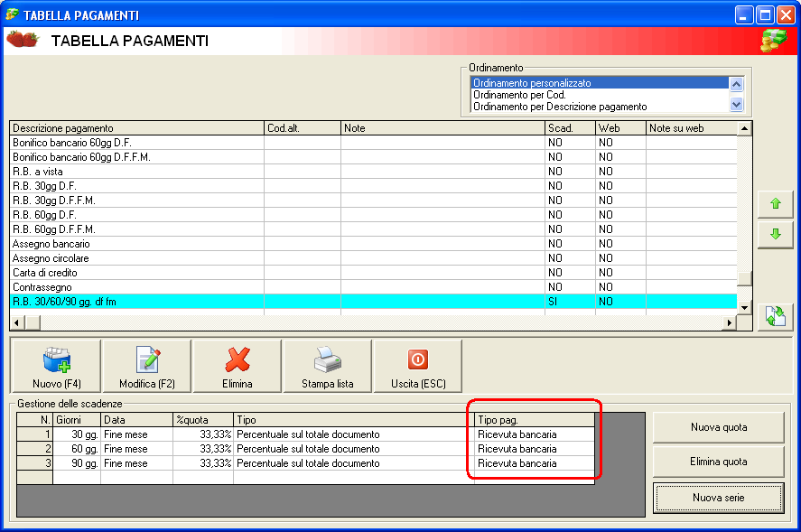Click payment table vertical scroll down arrow

pos(744,308)
